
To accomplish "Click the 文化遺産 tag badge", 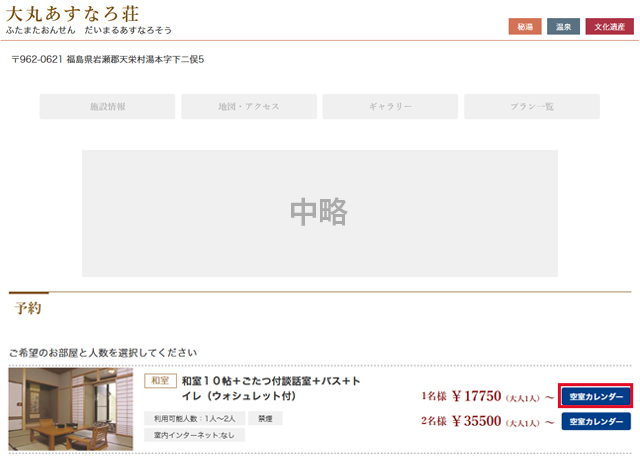I will [x=609, y=27].
